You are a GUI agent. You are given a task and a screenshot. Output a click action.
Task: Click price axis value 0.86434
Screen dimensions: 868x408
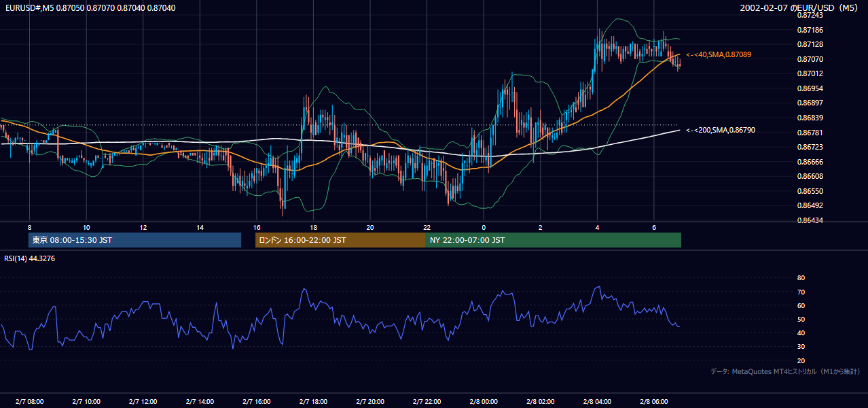tap(810, 221)
